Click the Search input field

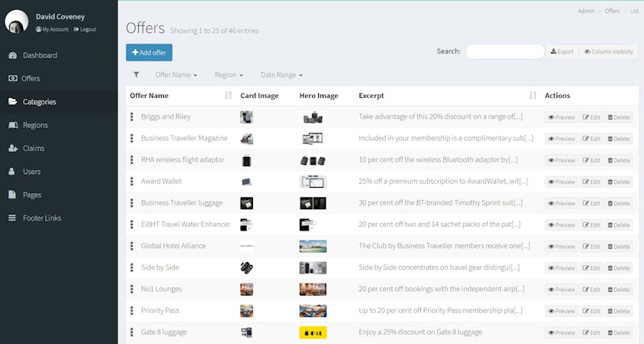[x=504, y=52]
